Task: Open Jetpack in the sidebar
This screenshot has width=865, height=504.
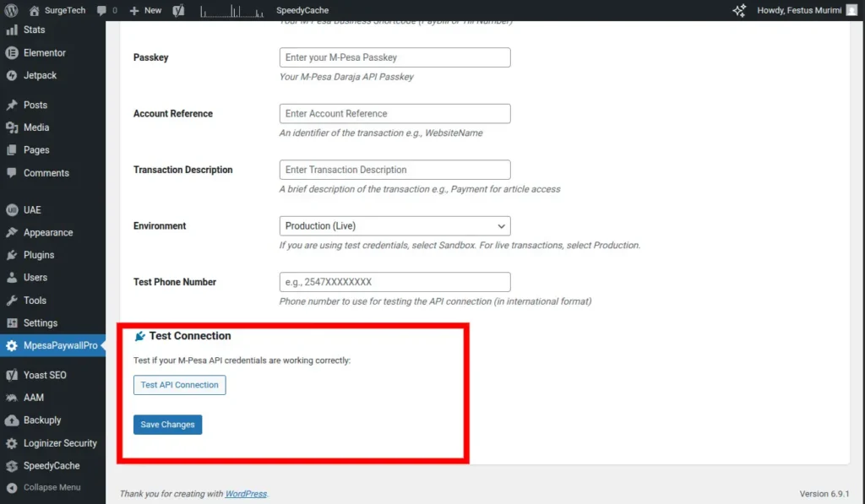Action: pos(40,75)
